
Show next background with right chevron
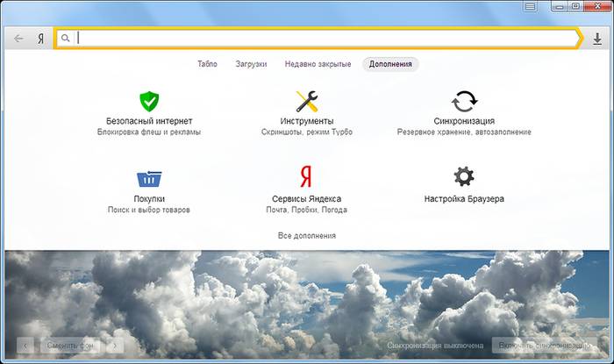tap(114, 346)
